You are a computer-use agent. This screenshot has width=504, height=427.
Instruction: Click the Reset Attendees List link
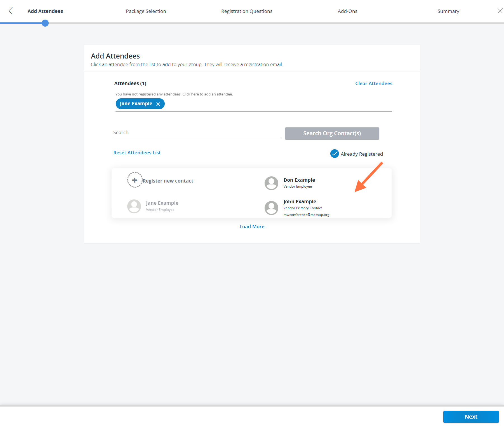137,153
